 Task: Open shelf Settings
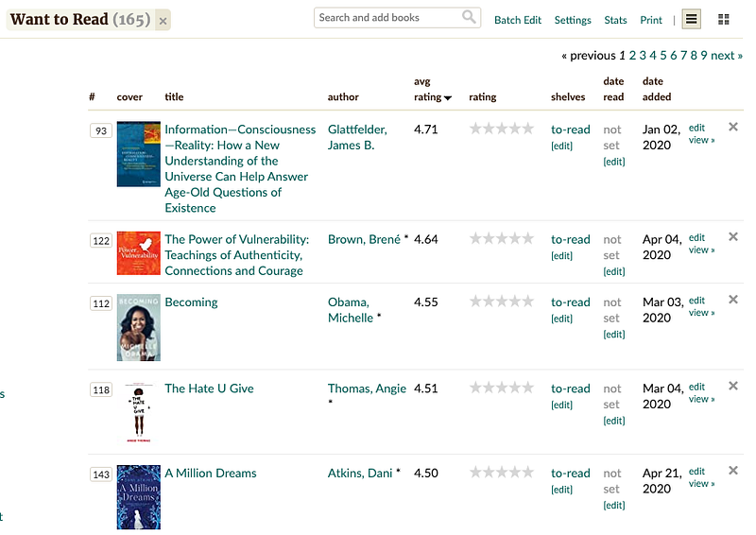click(x=573, y=20)
